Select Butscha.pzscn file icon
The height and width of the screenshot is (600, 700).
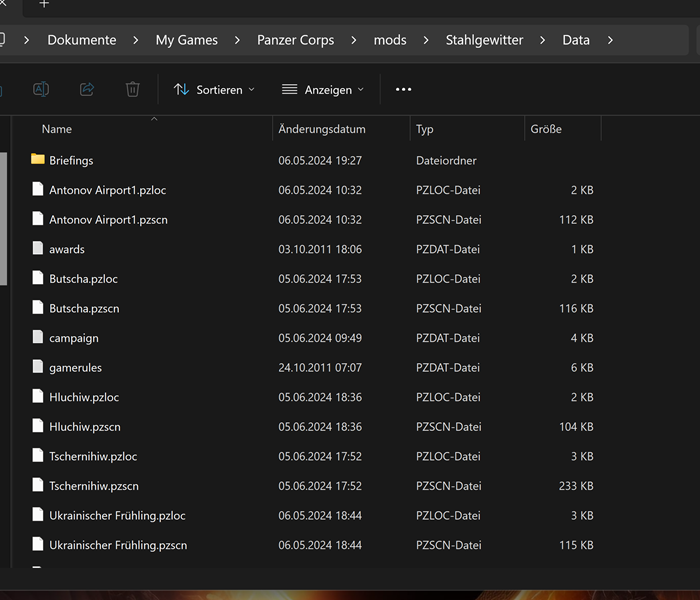point(38,308)
